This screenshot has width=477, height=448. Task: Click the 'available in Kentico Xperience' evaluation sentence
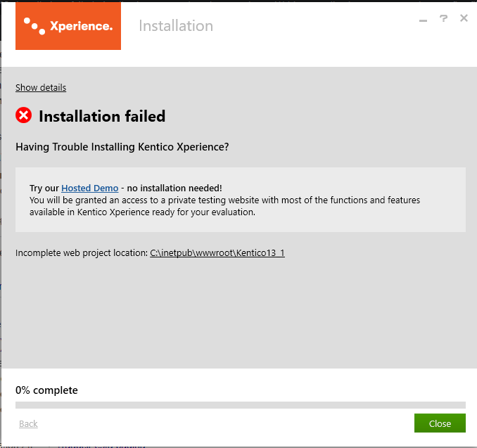pyautogui.click(x=142, y=212)
